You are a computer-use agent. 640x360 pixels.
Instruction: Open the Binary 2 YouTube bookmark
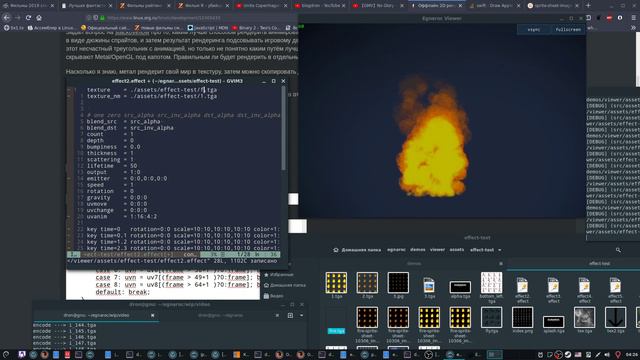[256, 28]
